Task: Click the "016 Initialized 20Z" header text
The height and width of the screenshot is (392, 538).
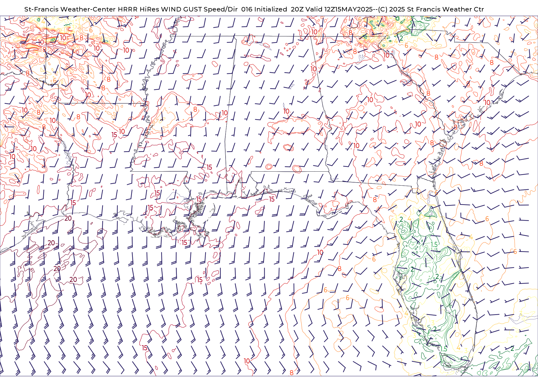Action: tap(273, 9)
